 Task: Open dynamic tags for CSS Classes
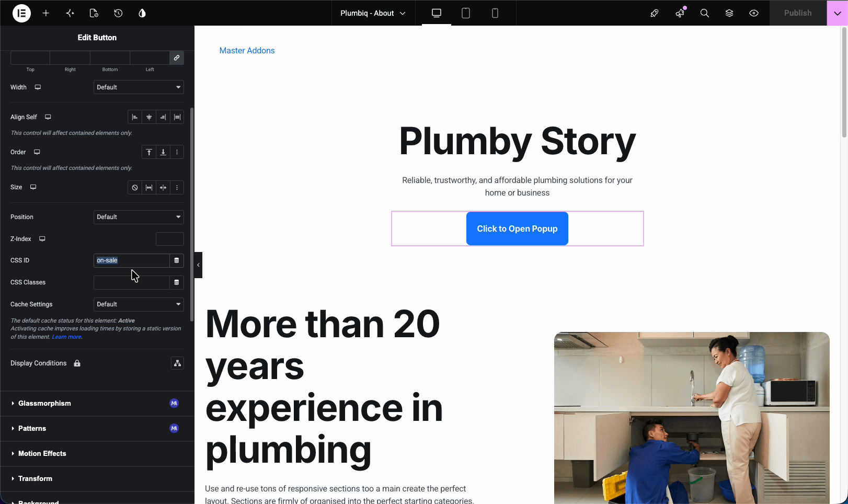[x=177, y=282]
